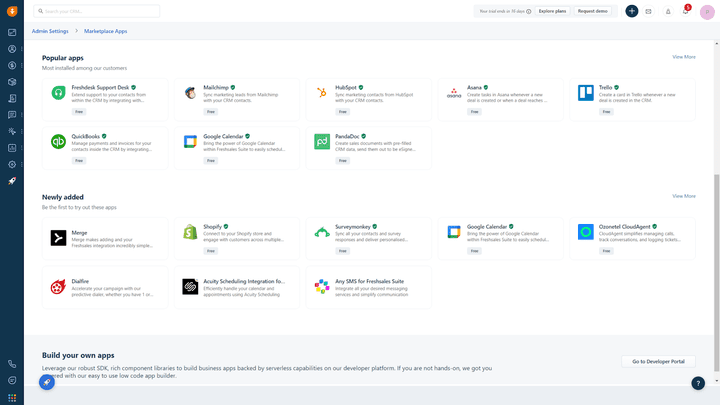The height and width of the screenshot is (405, 720).
Task: Click the vertical page scrollbar
Action: (x=716, y=273)
